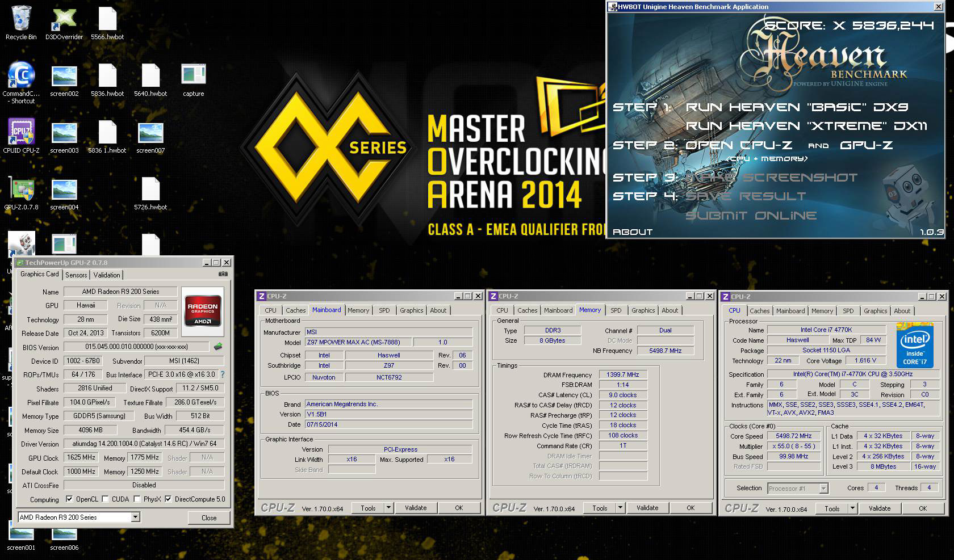Open About tab in CPU-Z CPU window
This screenshot has height=560, width=954.
tap(902, 311)
